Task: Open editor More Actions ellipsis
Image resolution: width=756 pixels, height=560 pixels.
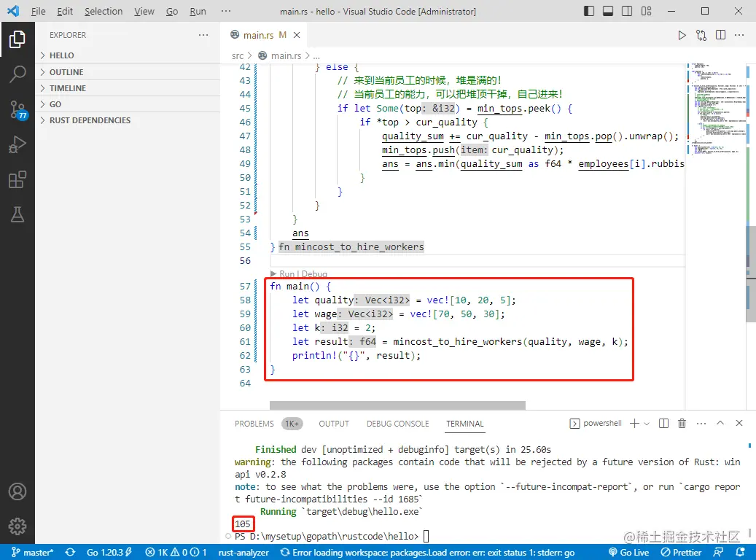Action: coord(739,35)
